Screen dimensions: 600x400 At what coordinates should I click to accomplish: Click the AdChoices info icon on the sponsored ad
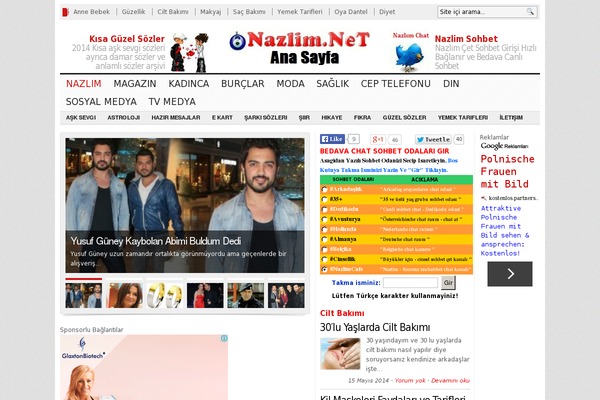pos(224,338)
